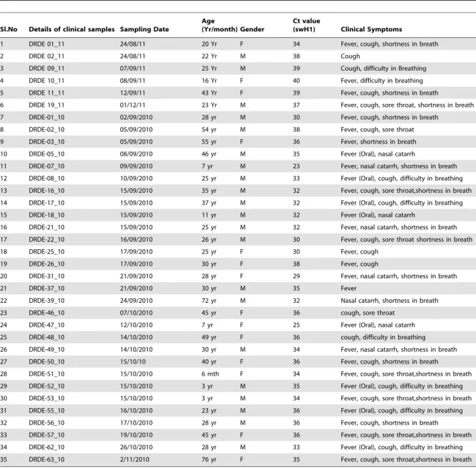Select sample cell 'DRDE-21_10'

pyautogui.click(x=46, y=227)
